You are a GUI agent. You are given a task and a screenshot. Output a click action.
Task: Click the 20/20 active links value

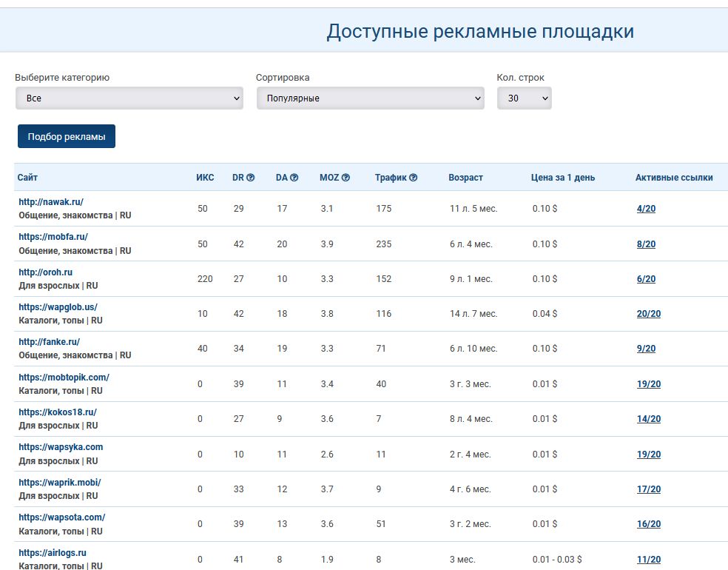(x=648, y=314)
